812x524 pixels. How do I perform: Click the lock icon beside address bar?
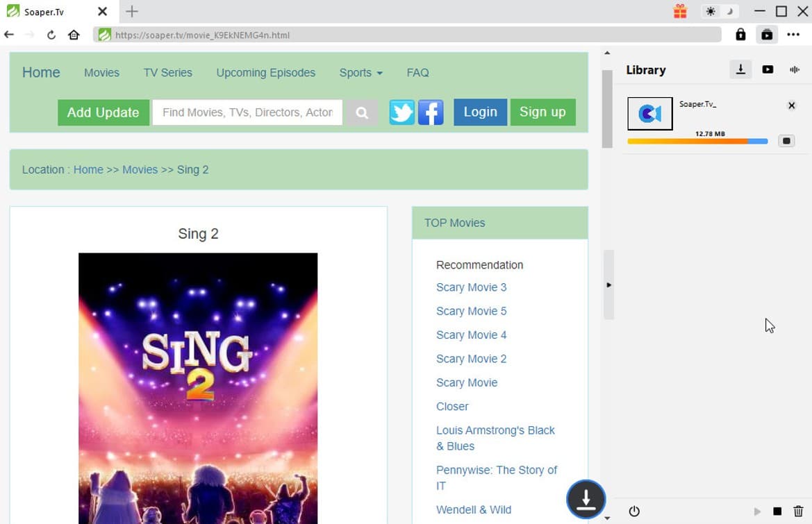740,35
